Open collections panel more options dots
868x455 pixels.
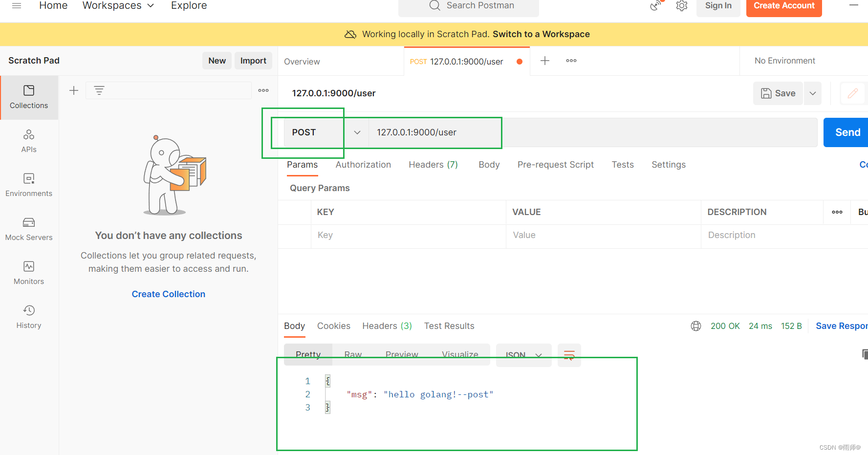click(263, 90)
